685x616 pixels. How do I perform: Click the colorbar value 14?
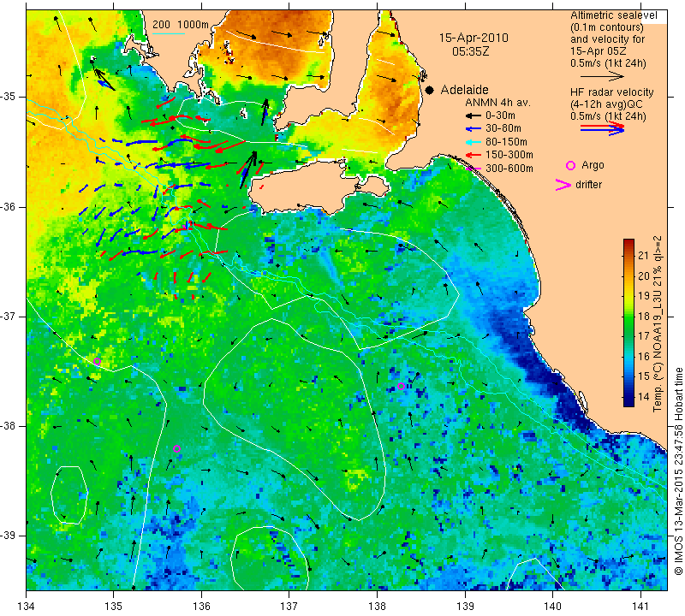coord(644,397)
